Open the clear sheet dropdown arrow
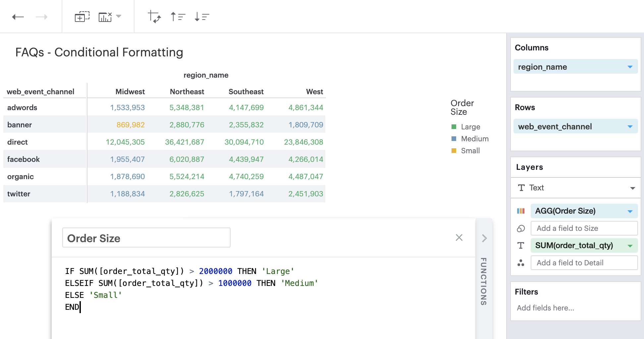This screenshot has height=339, width=644. [x=119, y=16]
